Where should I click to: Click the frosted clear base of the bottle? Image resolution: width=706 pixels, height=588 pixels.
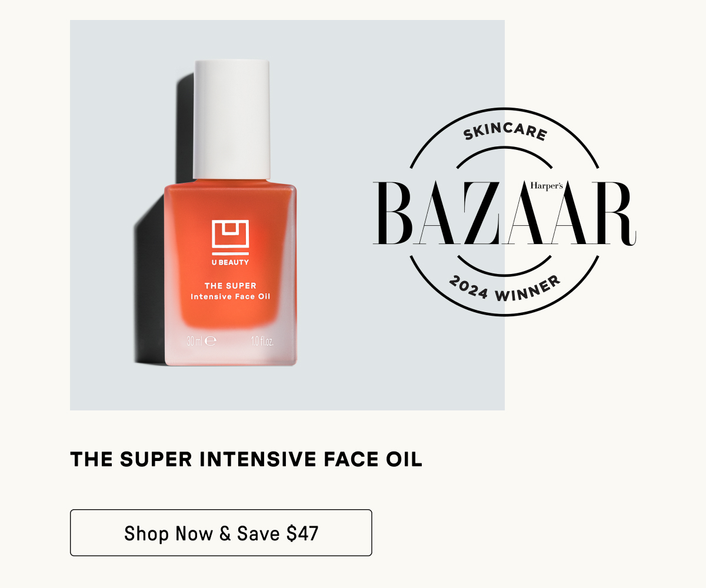tap(231, 348)
